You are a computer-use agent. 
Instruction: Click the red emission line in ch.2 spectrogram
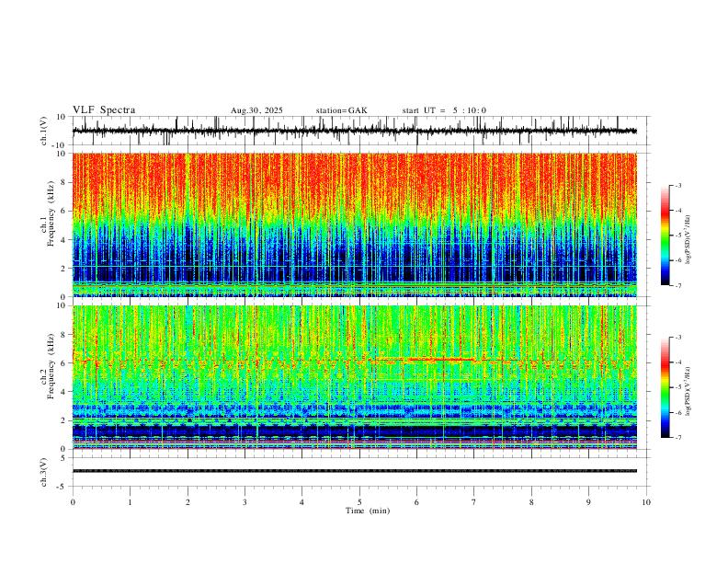click(x=440, y=359)
